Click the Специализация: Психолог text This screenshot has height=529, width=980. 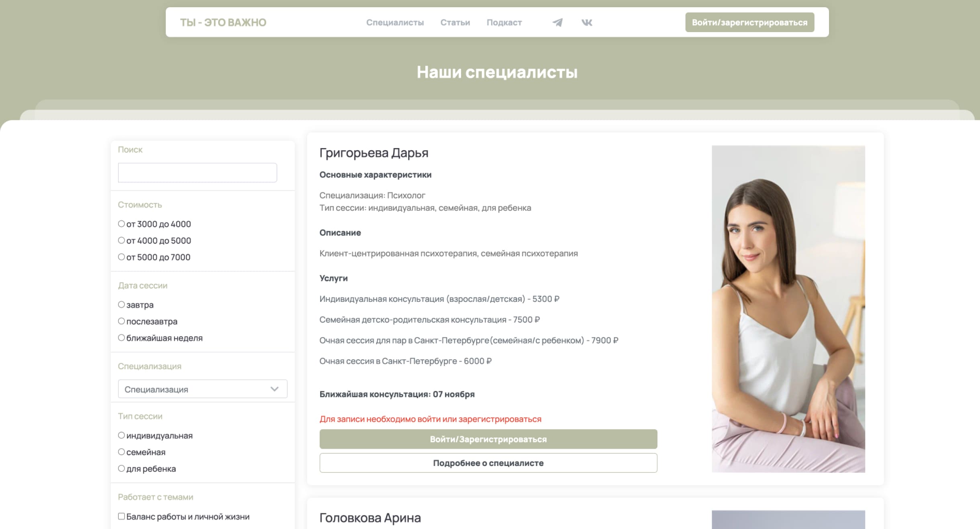point(372,195)
